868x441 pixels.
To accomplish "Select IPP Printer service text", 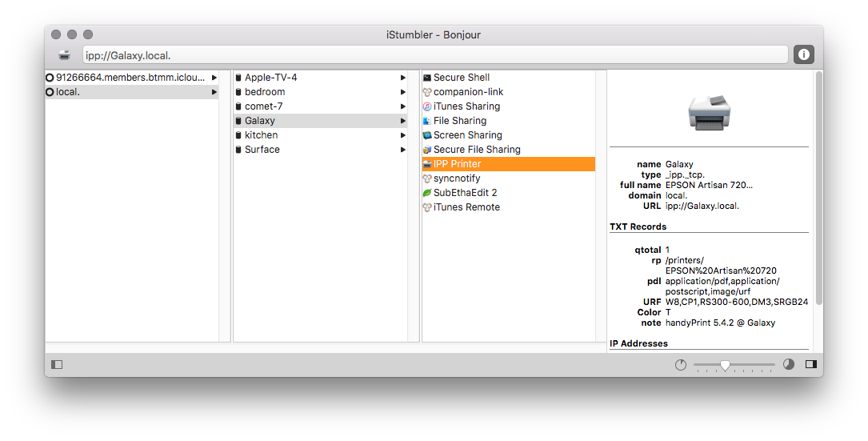I will coord(458,164).
